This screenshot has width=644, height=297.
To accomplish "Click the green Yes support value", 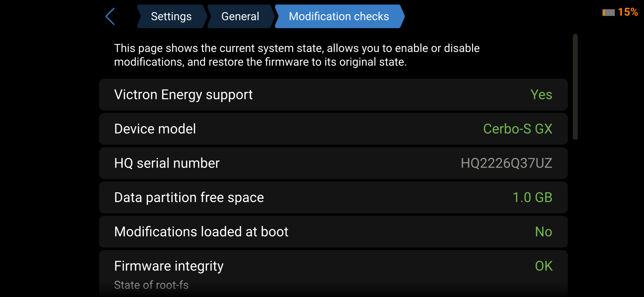I will click(x=541, y=95).
